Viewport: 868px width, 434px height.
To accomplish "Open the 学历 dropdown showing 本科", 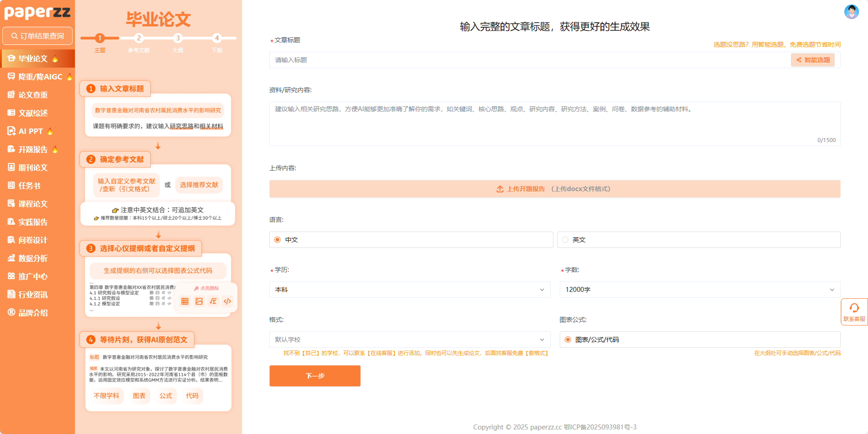I will pos(409,290).
